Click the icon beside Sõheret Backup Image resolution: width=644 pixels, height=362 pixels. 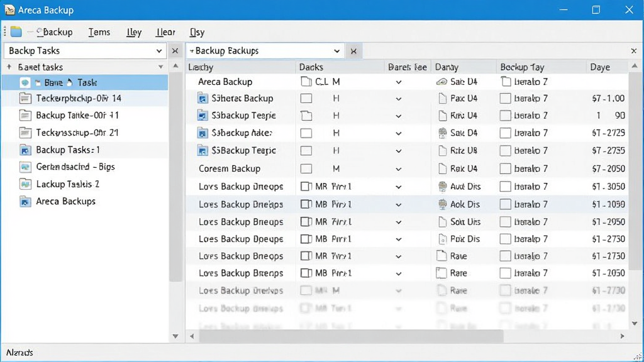[203, 99]
